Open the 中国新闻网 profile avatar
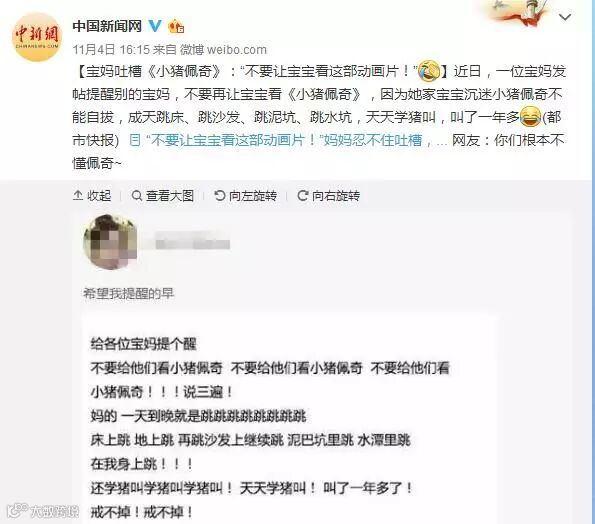The width and height of the screenshot is (595, 524). [37, 37]
